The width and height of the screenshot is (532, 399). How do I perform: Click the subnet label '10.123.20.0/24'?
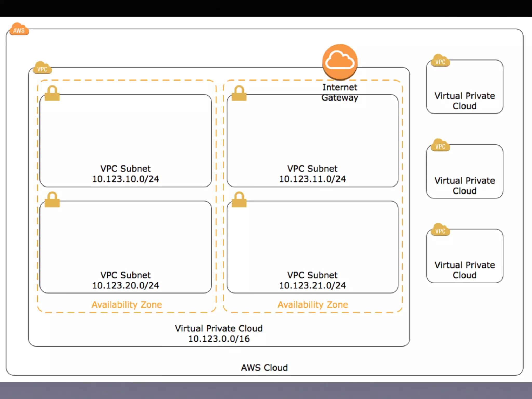click(125, 285)
